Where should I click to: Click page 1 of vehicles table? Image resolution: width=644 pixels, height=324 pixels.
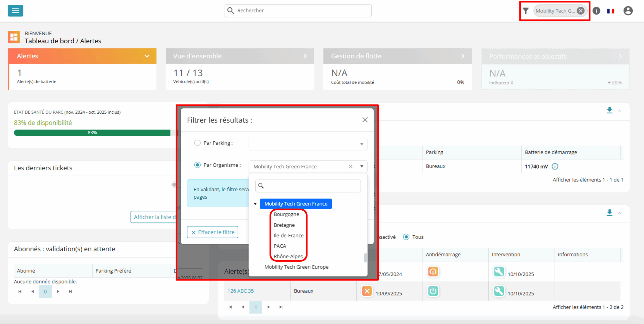pos(256,307)
